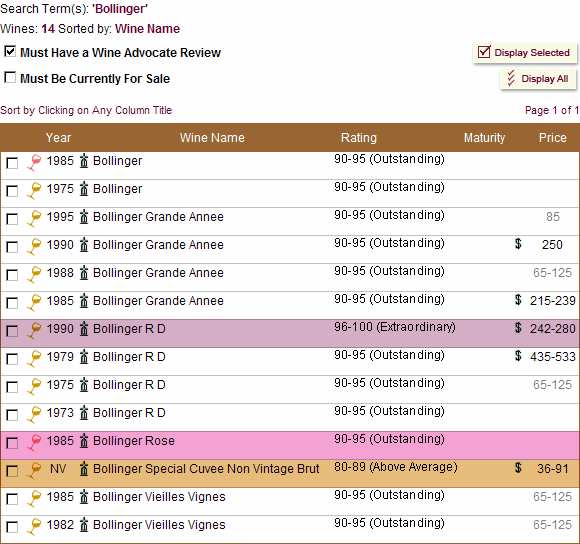Click the price 215-239
This screenshot has width=580, height=544.
click(553, 301)
